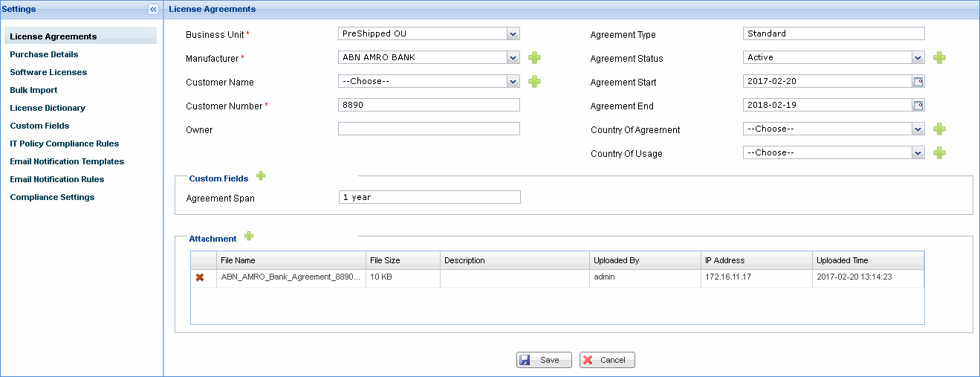Open Agreement Status dropdown
This screenshot has width=980, height=377.
tap(918, 58)
